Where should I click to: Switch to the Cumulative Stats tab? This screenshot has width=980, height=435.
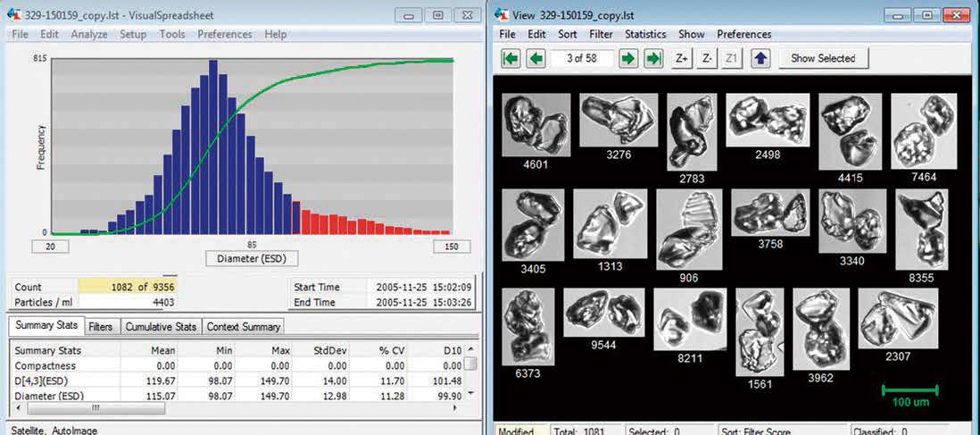[x=161, y=327]
